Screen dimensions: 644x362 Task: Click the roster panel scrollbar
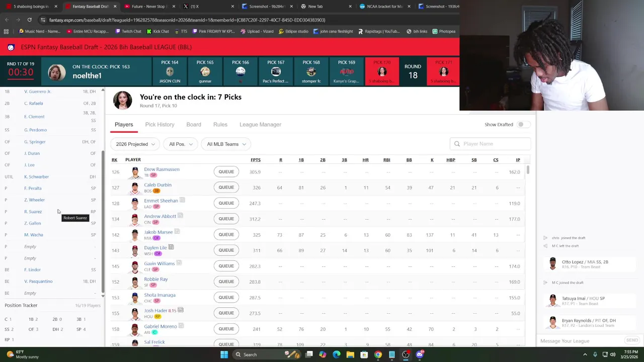click(x=103, y=221)
